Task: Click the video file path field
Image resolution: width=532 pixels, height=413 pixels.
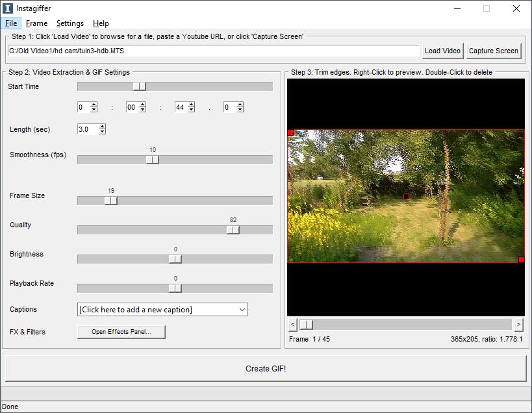Action: 214,51
